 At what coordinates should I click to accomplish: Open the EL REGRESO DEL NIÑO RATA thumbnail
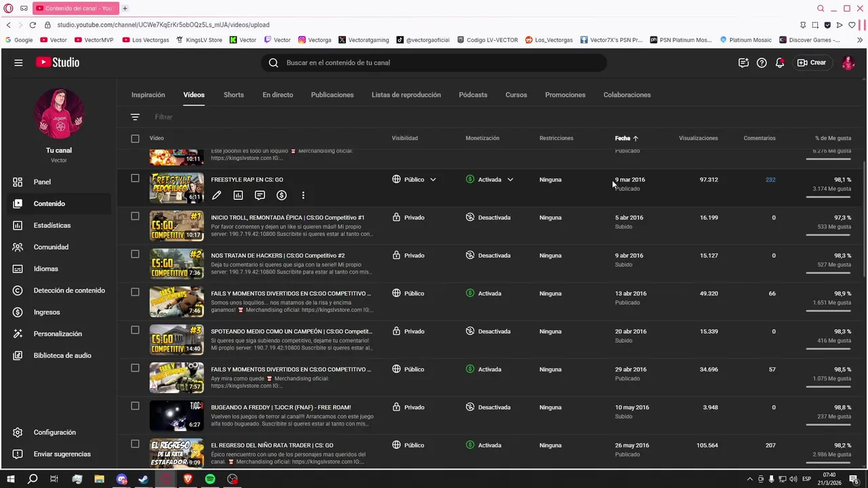pyautogui.click(x=176, y=453)
